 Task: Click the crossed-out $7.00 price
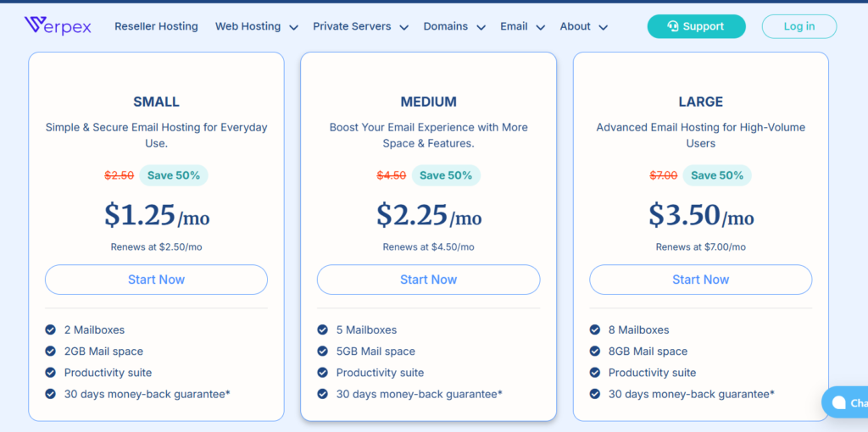click(663, 175)
